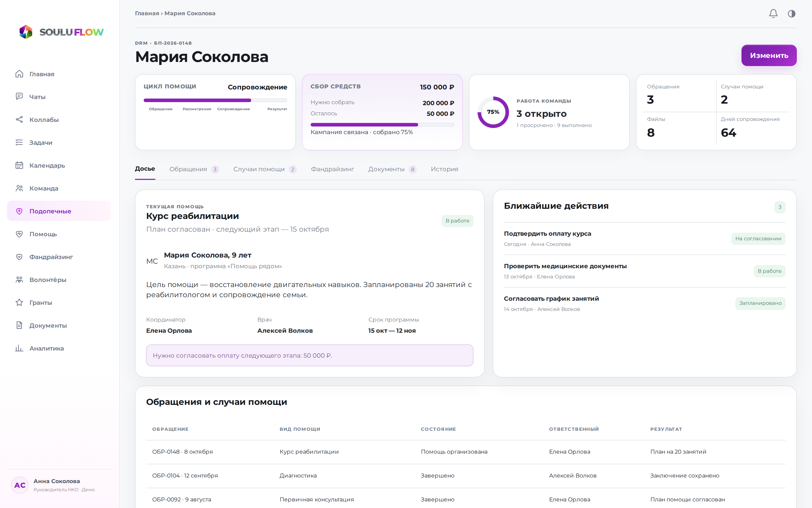Open Команда people icon
The image size is (812, 508).
[x=19, y=188]
